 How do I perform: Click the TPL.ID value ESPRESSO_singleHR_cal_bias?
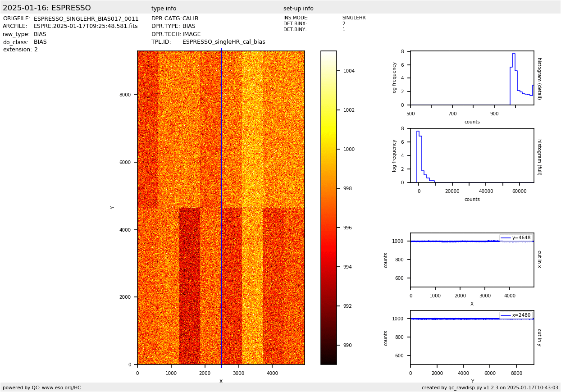(x=223, y=42)
